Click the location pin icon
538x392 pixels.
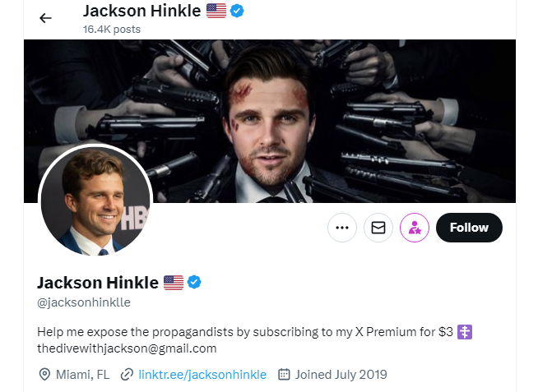click(44, 375)
